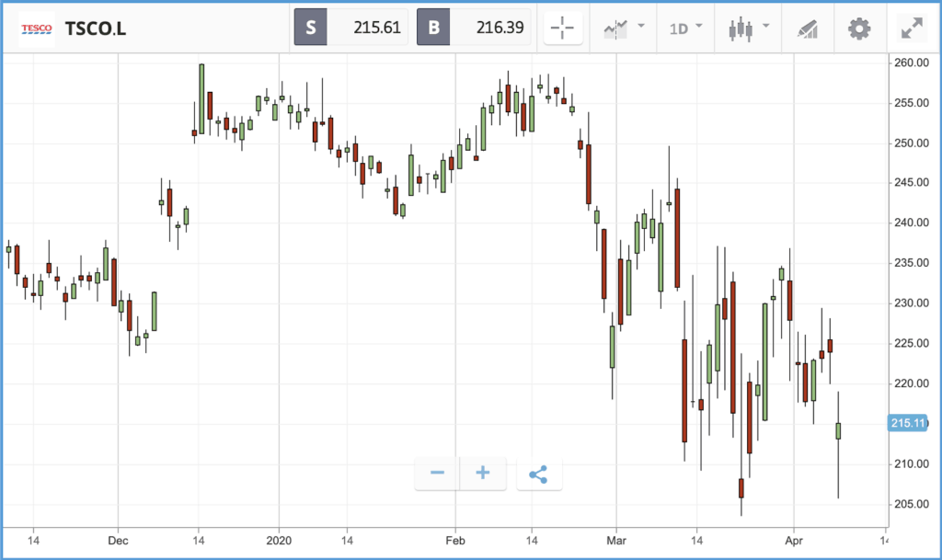Click the 260.00 price axis label
The height and width of the screenshot is (560, 942).
tap(912, 63)
